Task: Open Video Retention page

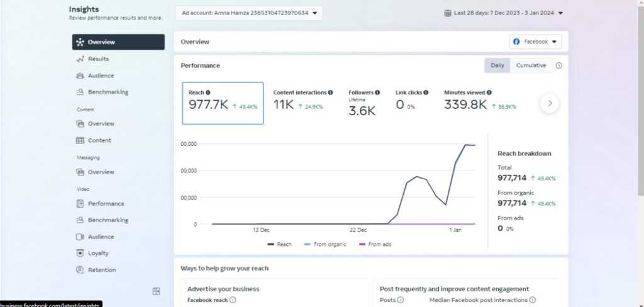Action: coord(101,270)
